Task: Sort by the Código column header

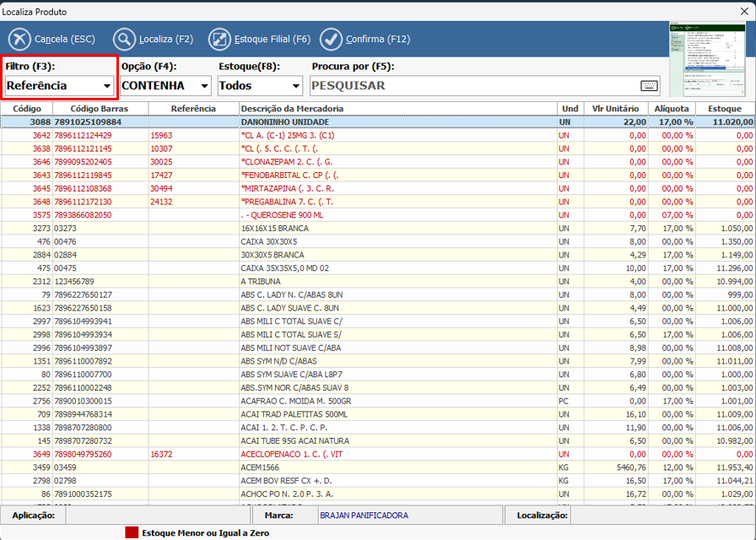Action: [27, 109]
